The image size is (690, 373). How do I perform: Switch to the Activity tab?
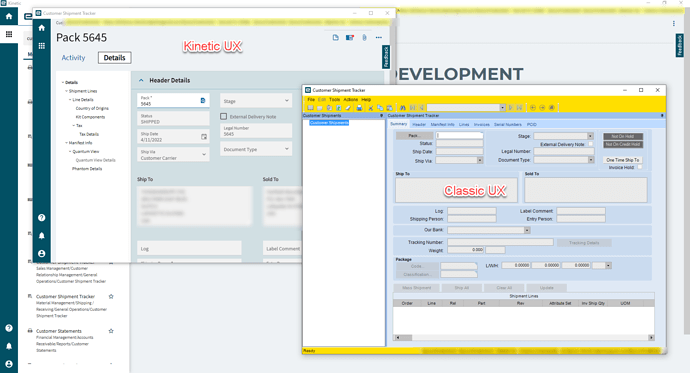pyautogui.click(x=73, y=58)
